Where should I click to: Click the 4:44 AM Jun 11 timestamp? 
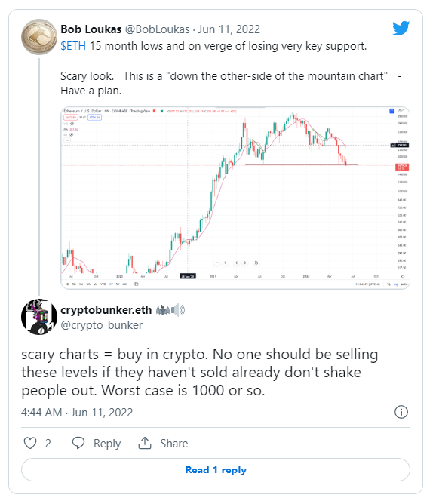(77, 413)
